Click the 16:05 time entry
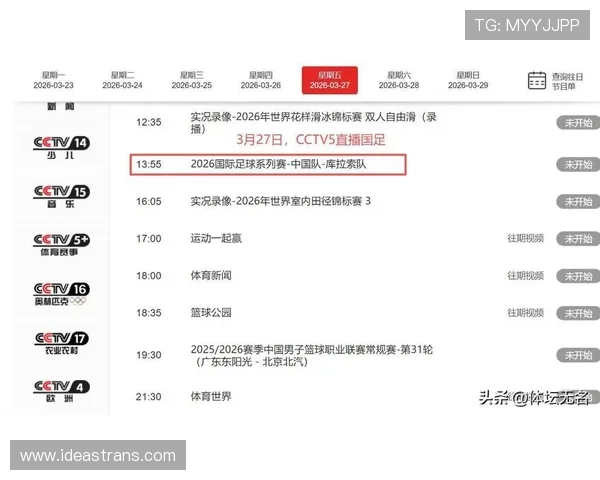600x480 pixels. (149, 201)
